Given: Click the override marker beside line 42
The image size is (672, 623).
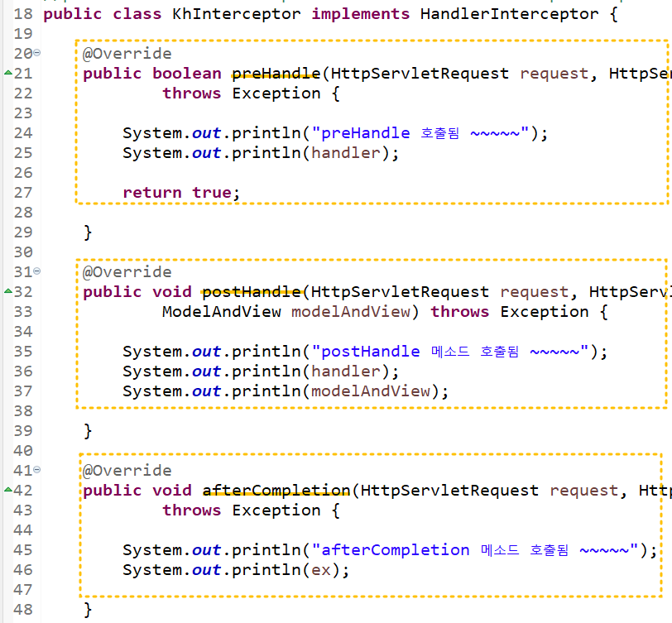Looking at the screenshot, I should 7,490.
